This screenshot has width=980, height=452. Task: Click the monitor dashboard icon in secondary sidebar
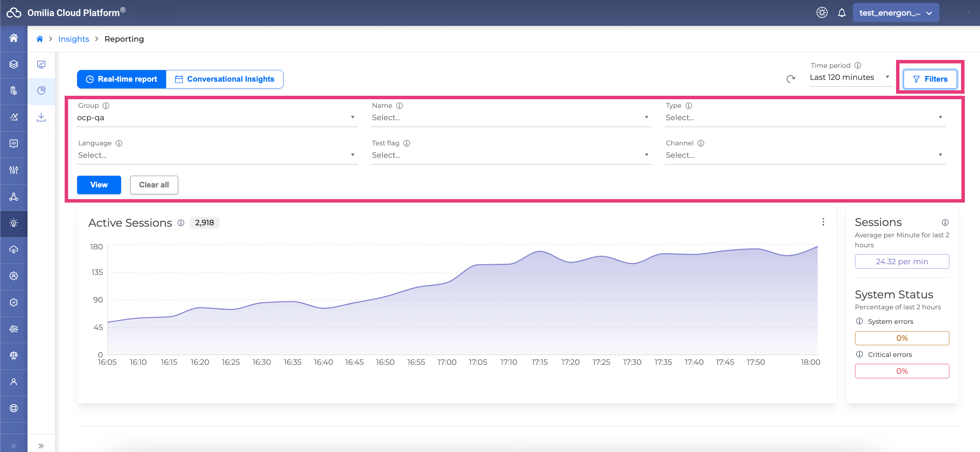(x=41, y=64)
